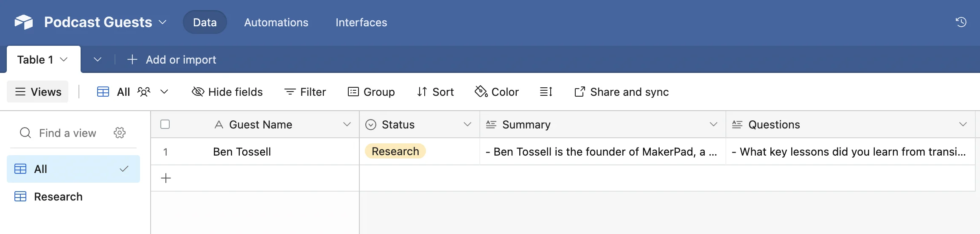Open the base history clock icon
This screenshot has width=980, height=234.
pos(961,22)
